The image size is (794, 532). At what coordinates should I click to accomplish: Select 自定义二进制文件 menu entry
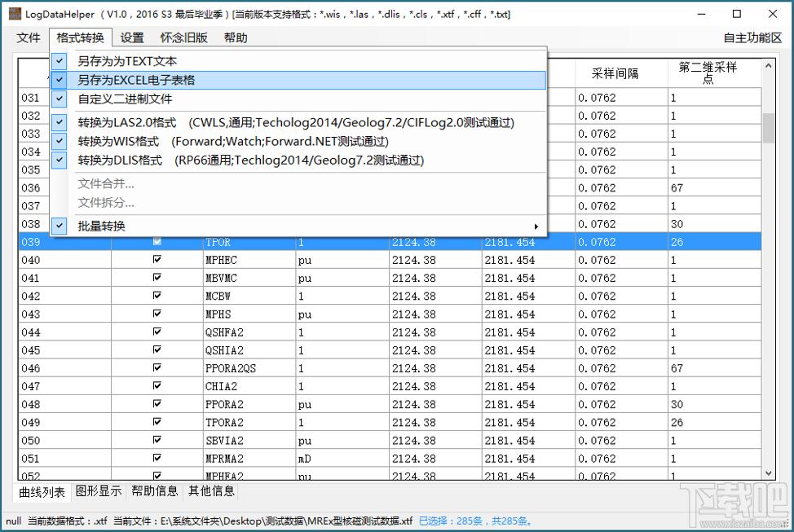[x=298, y=99]
